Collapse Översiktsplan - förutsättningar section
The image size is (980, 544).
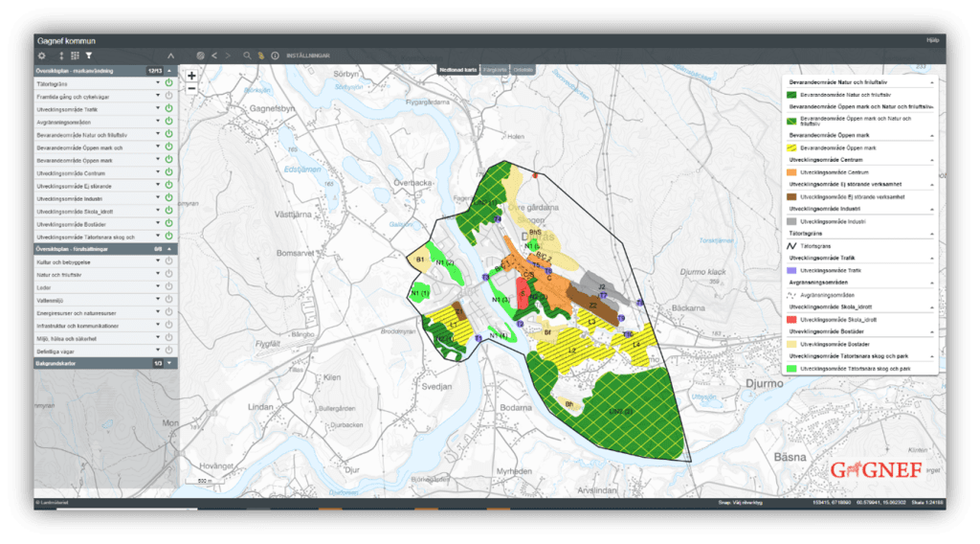tap(169, 248)
